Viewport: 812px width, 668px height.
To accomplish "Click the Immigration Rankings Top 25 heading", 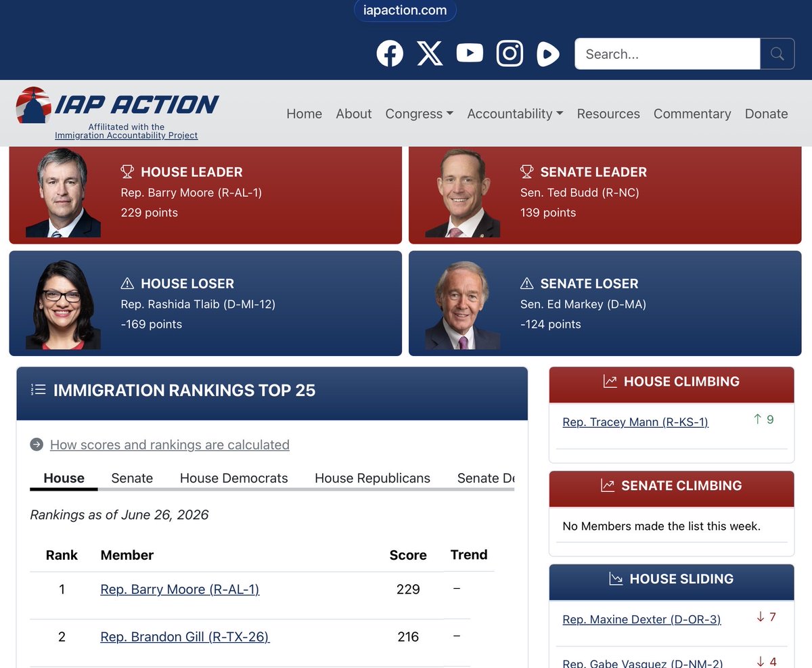I will tap(184, 391).
